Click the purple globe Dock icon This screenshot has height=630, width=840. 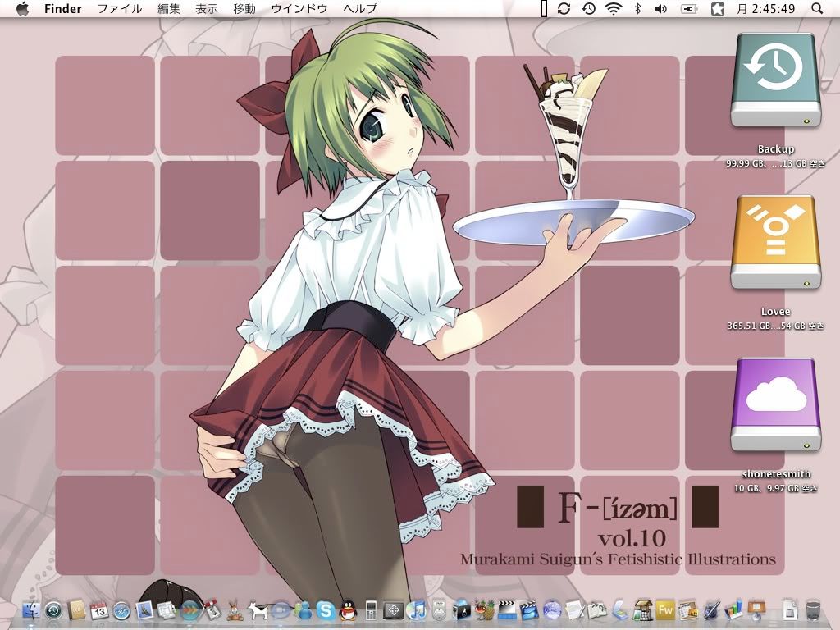552,610
